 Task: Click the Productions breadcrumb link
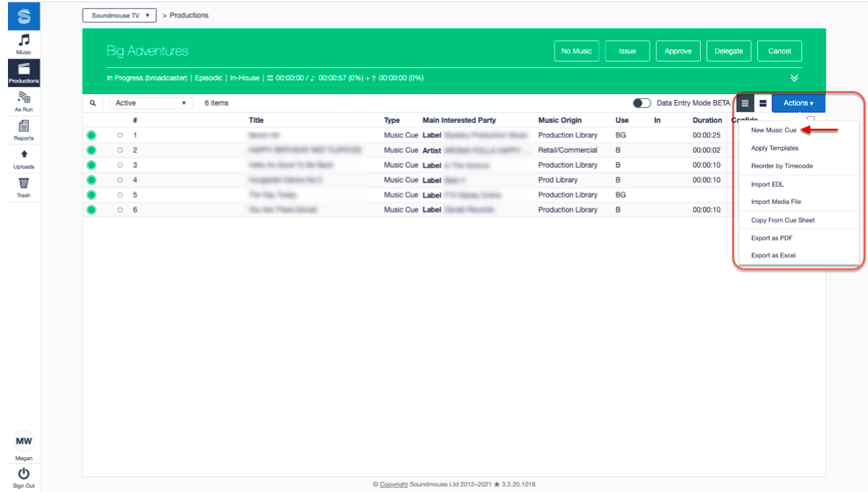[189, 15]
